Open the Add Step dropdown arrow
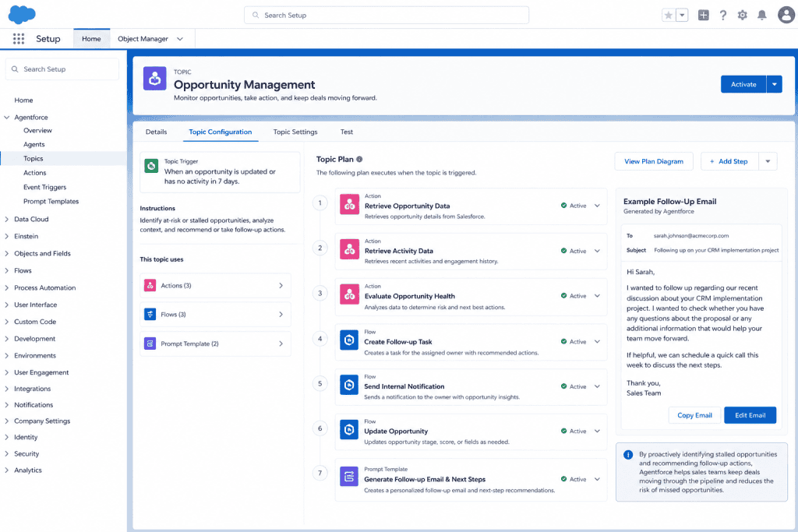Image resolution: width=798 pixels, height=532 pixels. pyautogui.click(x=768, y=161)
